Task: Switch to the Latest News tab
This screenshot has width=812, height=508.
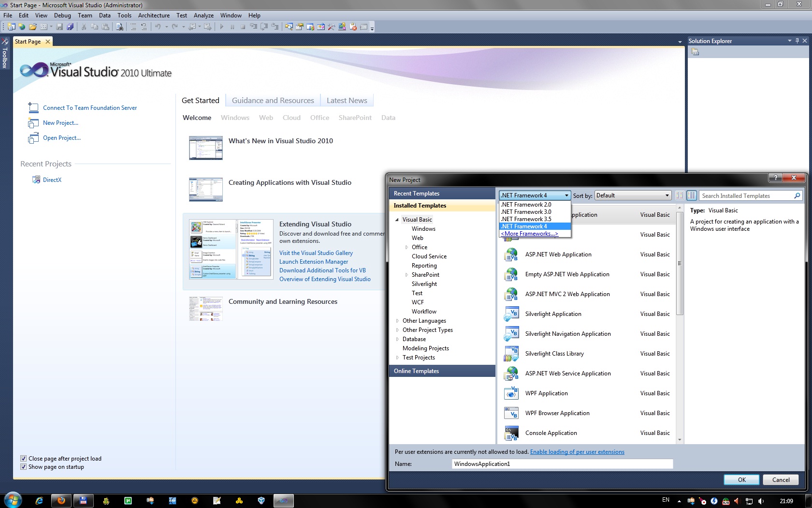Action: click(347, 101)
